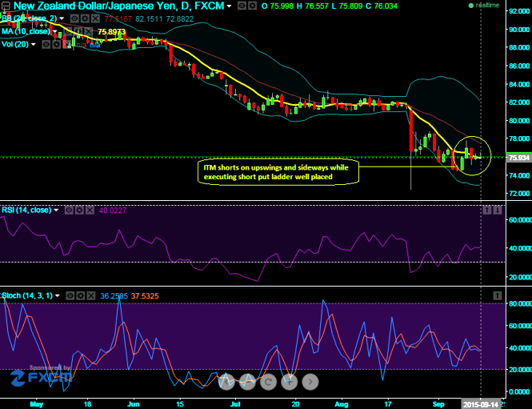The height and width of the screenshot is (409, 532).
Task: Remove the Stoch indicator
Action: [x=91, y=296]
